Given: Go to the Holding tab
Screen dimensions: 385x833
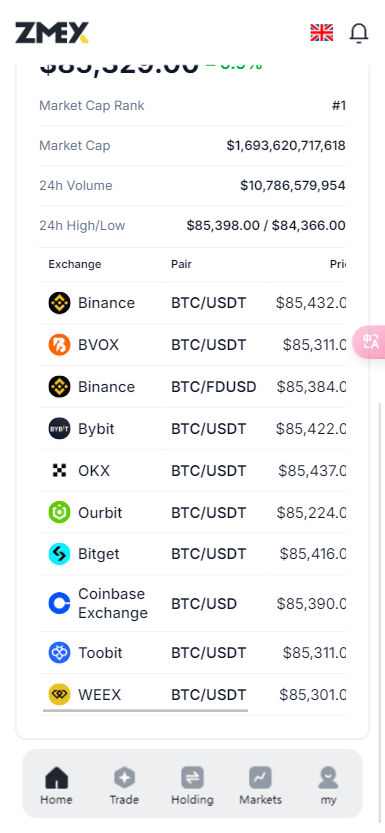Looking at the screenshot, I should pyautogui.click(x=192, y=785).
